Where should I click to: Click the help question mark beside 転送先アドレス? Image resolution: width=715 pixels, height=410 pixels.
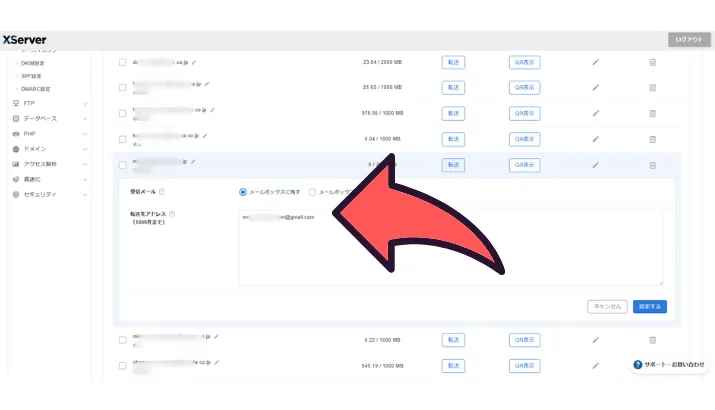[x=172, y=214]
